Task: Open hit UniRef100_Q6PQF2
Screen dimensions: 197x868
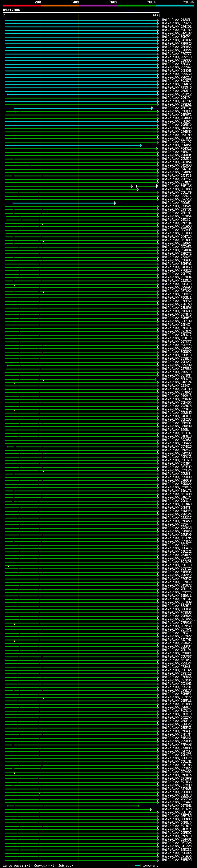Action: click(x=176, y=115)
